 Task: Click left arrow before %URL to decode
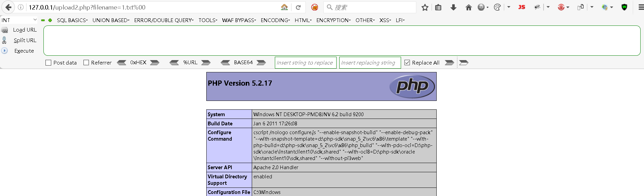pos(174,63)
